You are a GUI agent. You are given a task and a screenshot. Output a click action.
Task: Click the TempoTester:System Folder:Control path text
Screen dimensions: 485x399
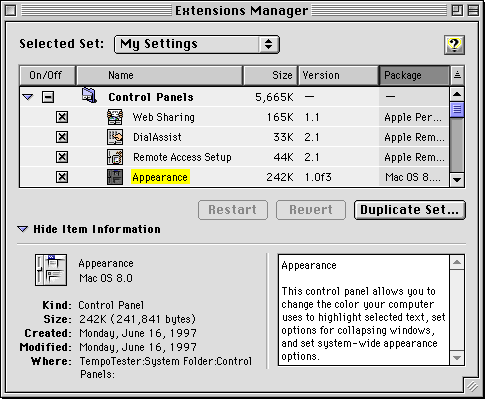(x=166, y=361)
